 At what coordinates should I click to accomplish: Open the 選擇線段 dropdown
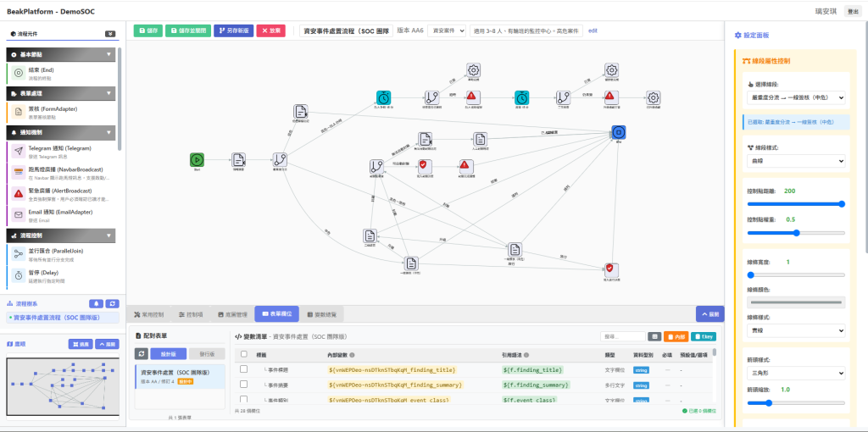795,98
